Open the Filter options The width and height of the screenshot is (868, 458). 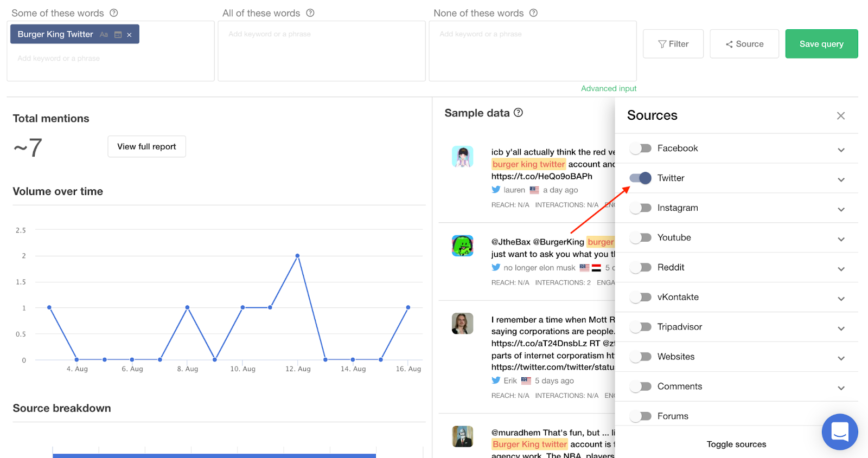tap(673, 44)
